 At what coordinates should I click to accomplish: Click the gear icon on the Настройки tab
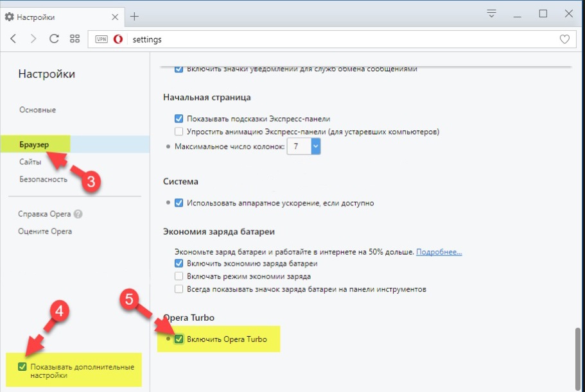click(10, 17)
